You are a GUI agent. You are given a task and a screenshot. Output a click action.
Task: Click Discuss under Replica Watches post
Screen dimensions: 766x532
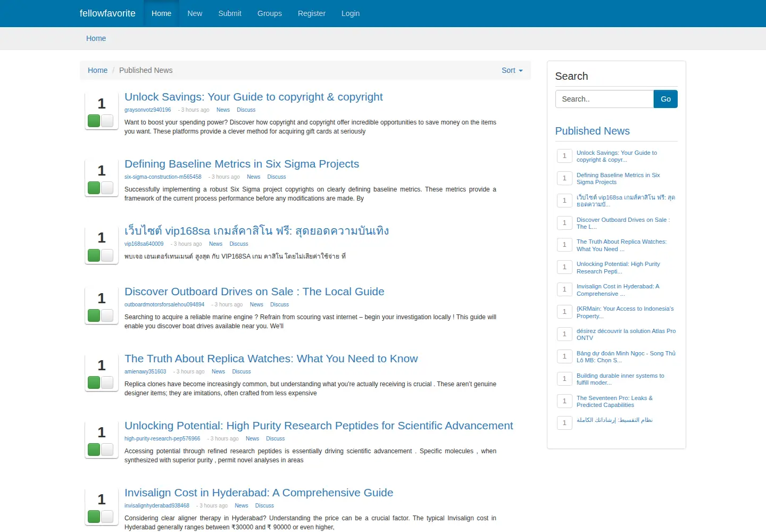242,372
